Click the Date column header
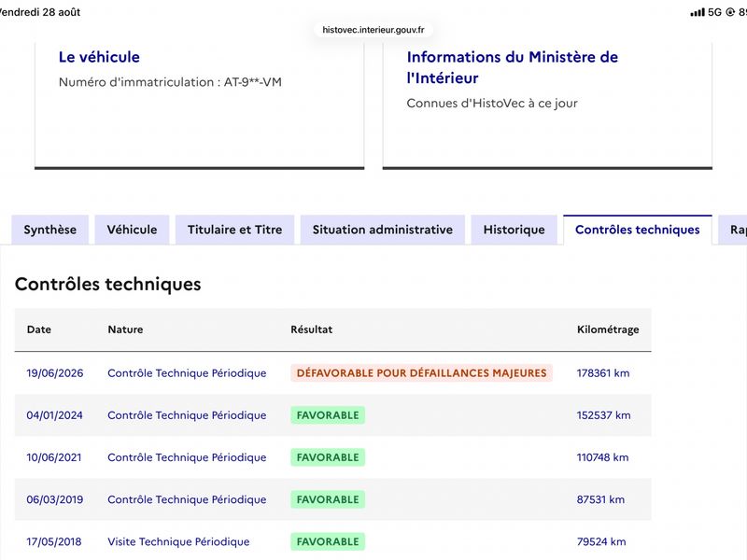 (38, 329)
